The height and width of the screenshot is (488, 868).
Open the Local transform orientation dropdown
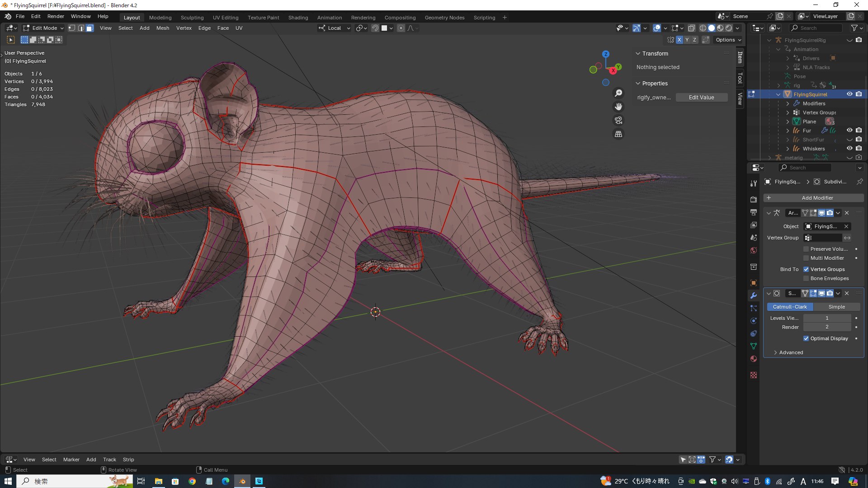coord(335,28)
